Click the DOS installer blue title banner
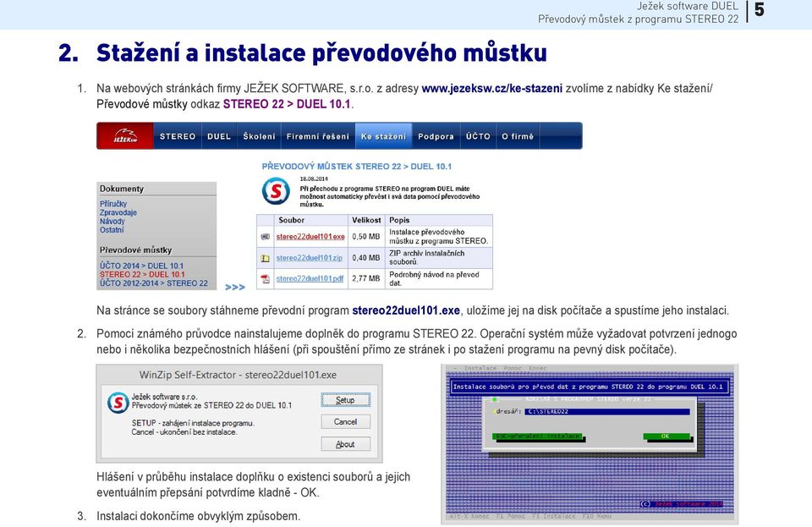The image size is (812, 527). 590,387
